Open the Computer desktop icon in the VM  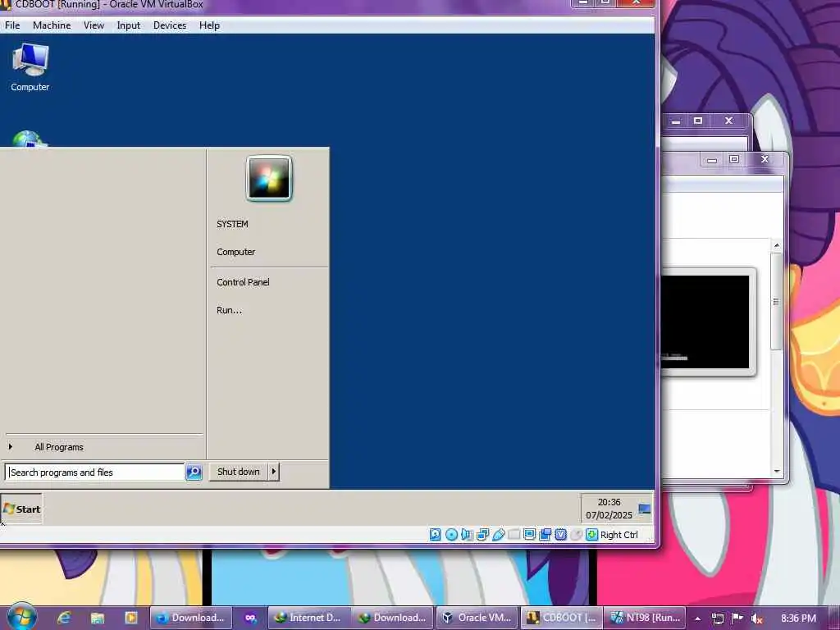[x=30, y=67]
